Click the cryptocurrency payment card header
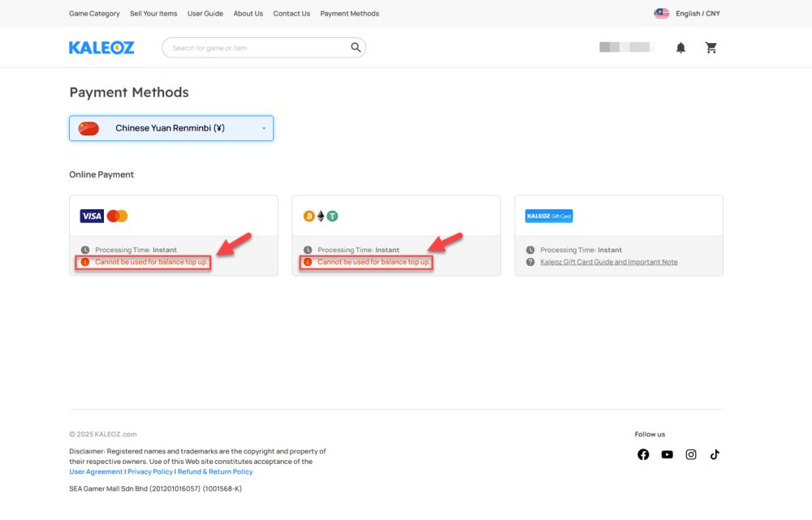This screenshot has height=520, width=812. 396,216
